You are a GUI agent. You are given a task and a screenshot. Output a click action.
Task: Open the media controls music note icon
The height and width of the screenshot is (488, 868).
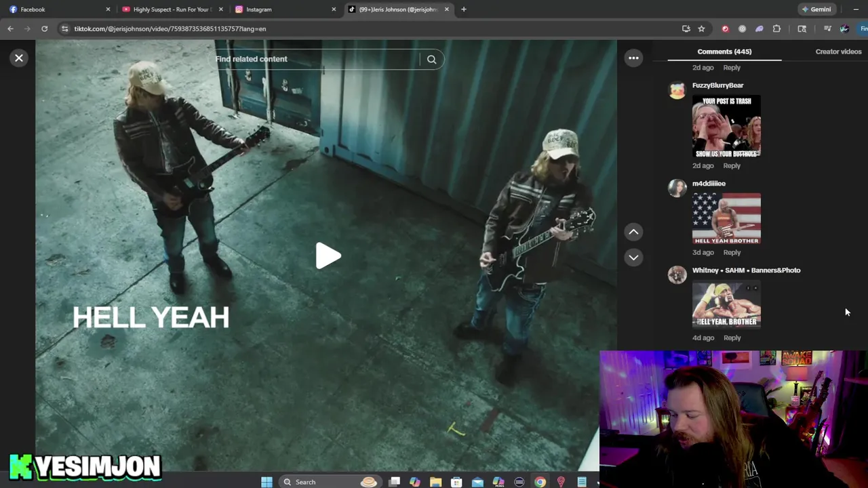coord(827,29)
